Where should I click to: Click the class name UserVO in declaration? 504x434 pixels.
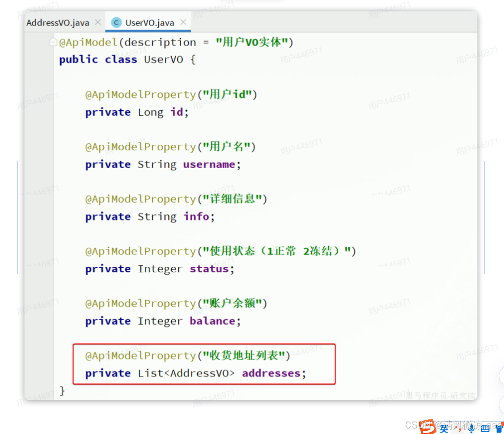(x=163, y=59)
